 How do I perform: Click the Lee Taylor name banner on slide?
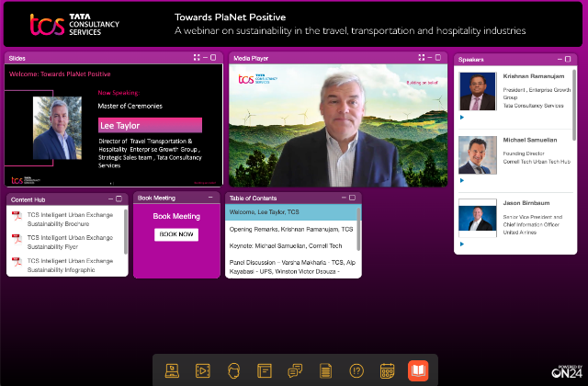150,125
